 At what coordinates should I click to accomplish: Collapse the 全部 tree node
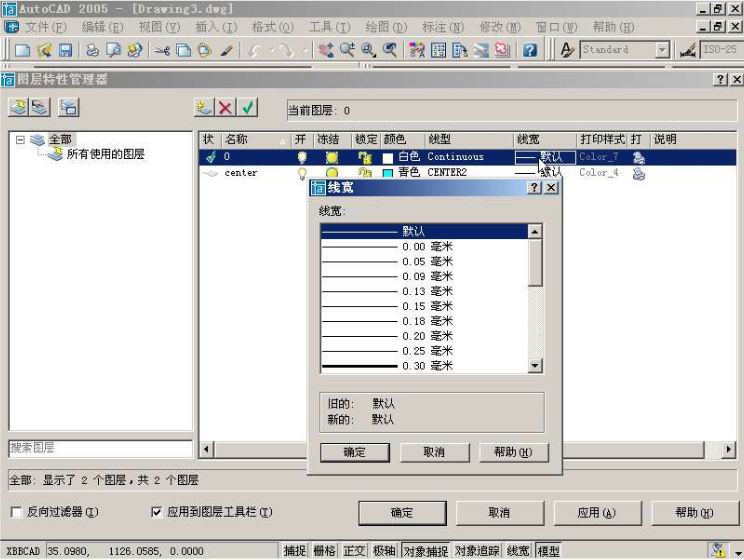[x=20, y=140]
